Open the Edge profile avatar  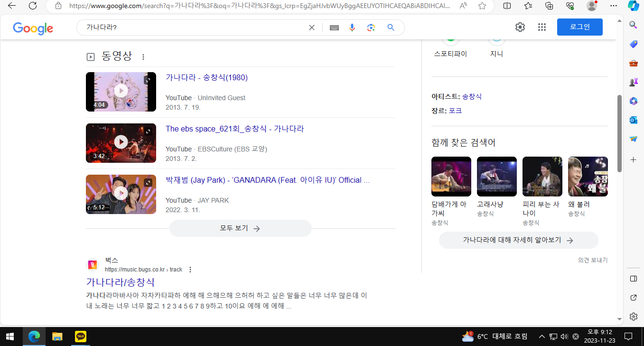point(591,6)
